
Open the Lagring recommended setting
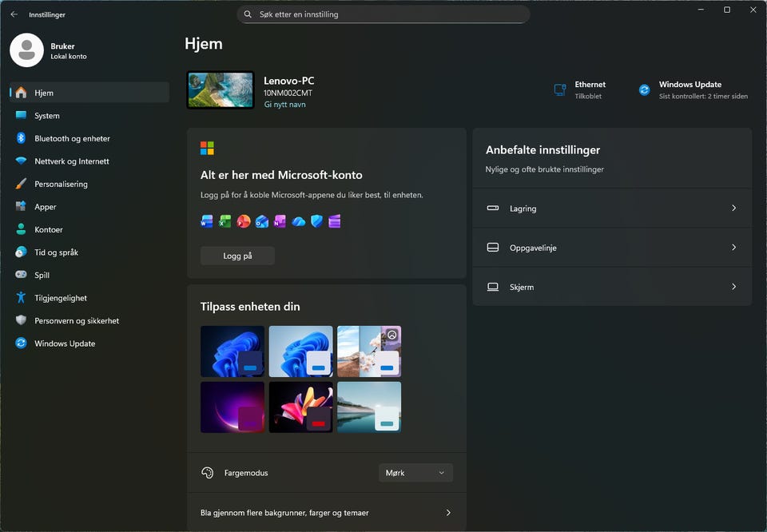tap(612, 208)
